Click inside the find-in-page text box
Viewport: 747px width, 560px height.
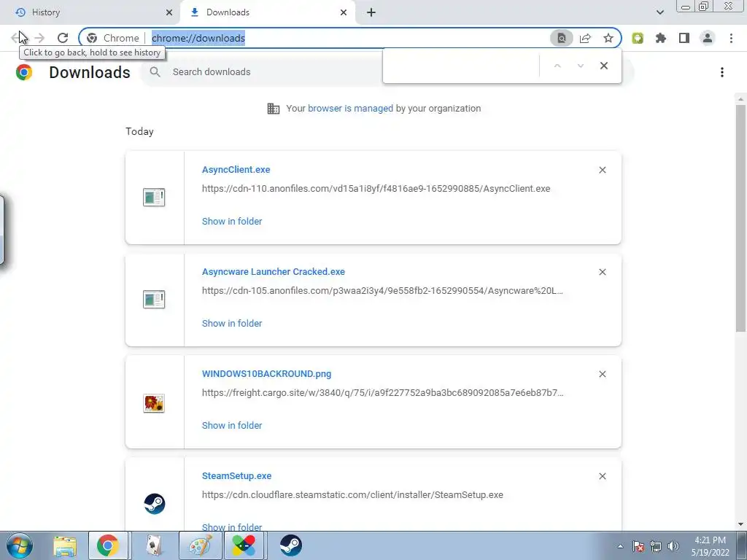[461, 66]
